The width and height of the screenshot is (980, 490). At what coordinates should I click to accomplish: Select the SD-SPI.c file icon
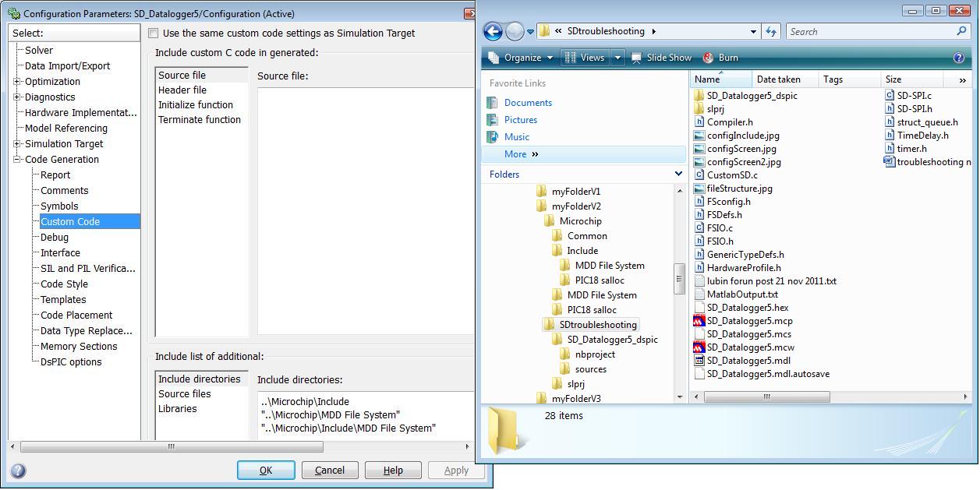[x=890, y=96]
